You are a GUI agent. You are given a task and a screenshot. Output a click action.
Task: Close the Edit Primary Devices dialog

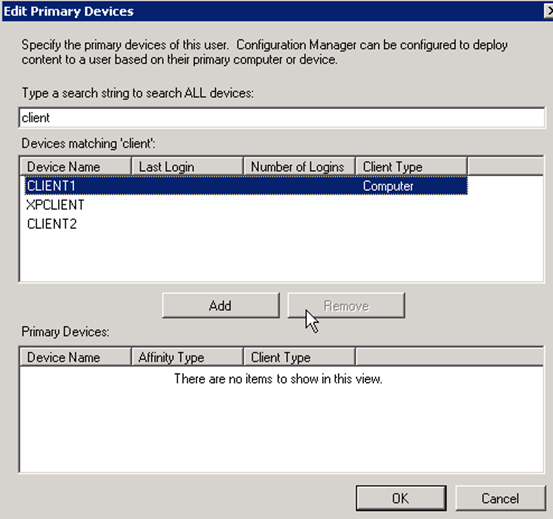point(549,11)
